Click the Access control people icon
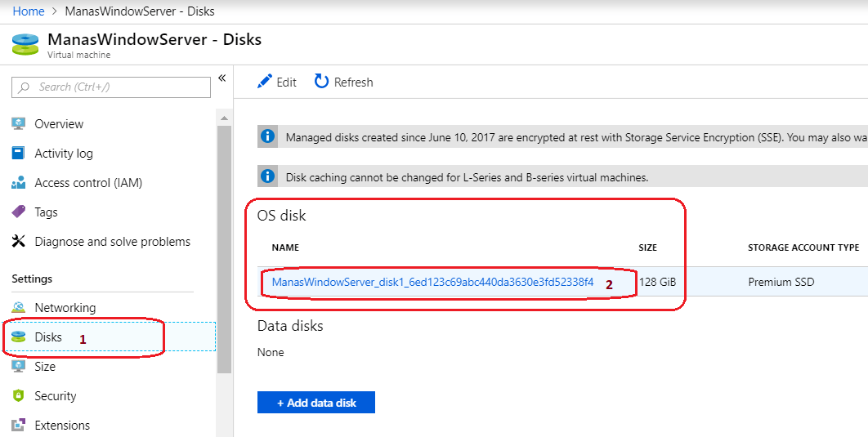Image resolution: width=868 pixels, height=437 pixels. pyautogui.click(x=19, y=182)
